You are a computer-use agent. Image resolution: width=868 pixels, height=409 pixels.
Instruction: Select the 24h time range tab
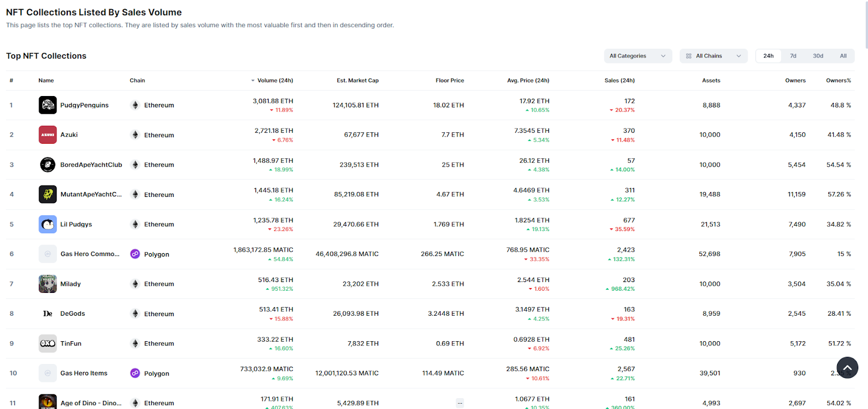[x=768, y=56]
